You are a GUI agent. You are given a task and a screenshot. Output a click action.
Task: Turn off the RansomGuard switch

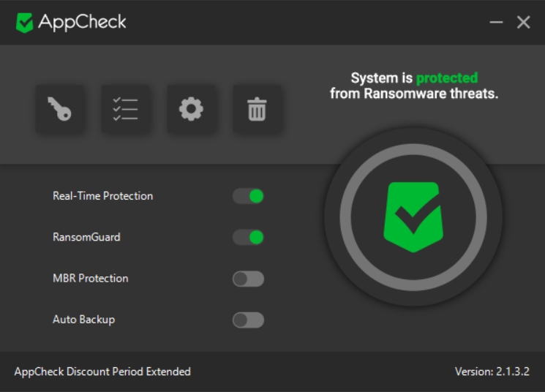click(248, 237)
